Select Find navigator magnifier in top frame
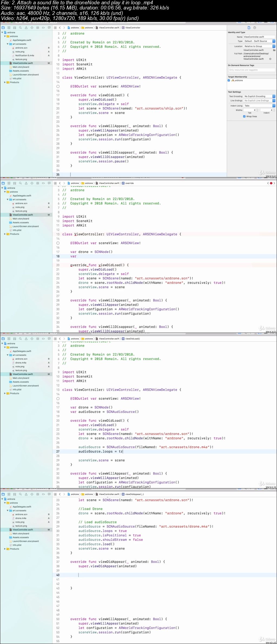This screenshot has height=644, width=277. pyautogui.click(x=20, y=28)
